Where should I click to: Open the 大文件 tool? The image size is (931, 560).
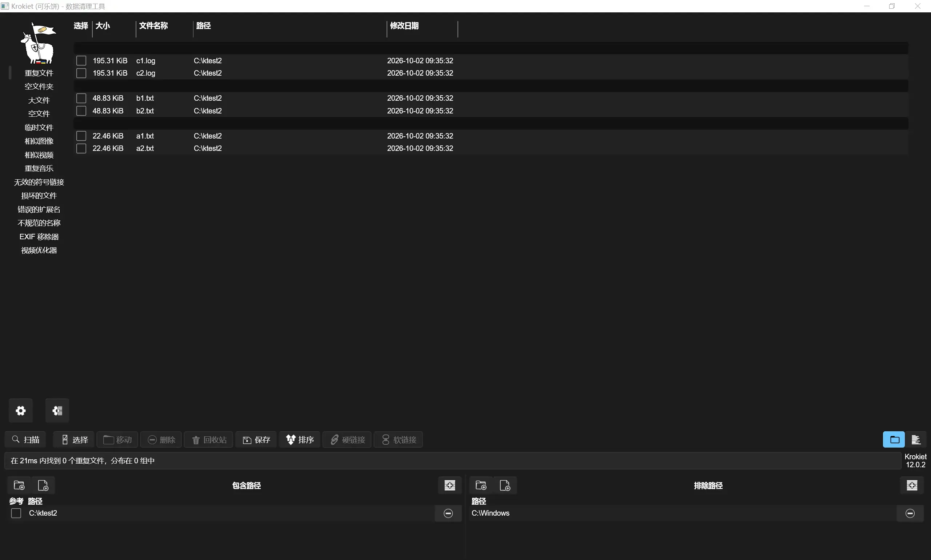[x=39, y=100]
